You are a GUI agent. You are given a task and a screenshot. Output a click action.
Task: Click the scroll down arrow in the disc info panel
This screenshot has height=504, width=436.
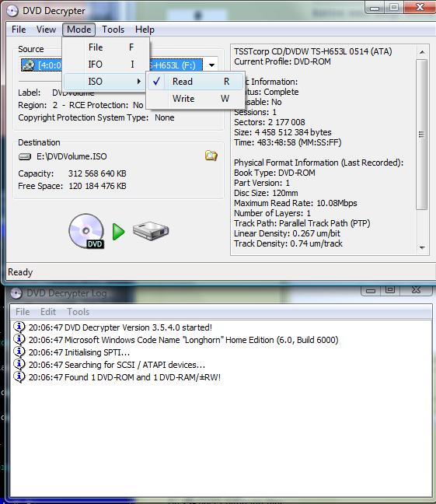[422, 248]
